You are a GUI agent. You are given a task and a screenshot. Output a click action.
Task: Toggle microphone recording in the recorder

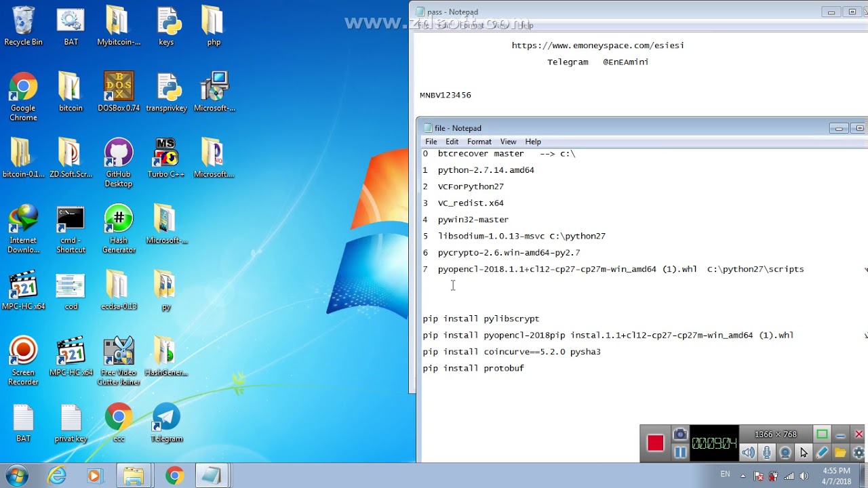point(767,453)
